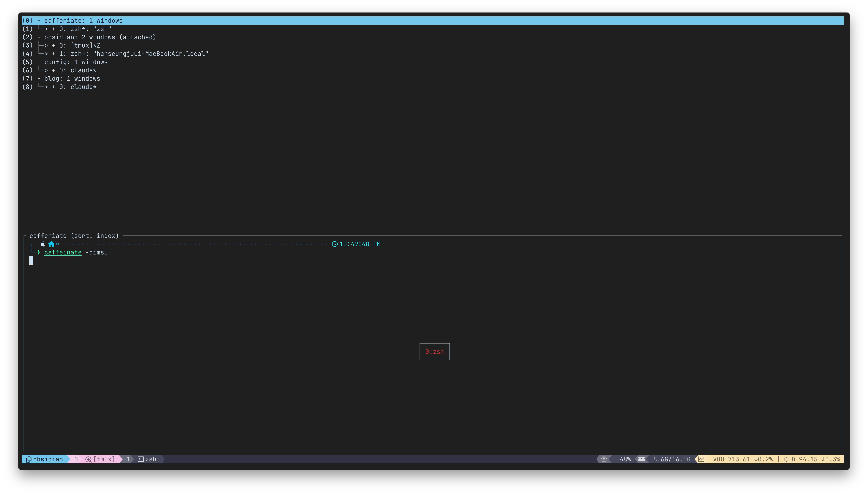Viewport: 868px width, 494px height.
Task: Switch to window 1 zsh tab
Action: click(x=144, y=459)
